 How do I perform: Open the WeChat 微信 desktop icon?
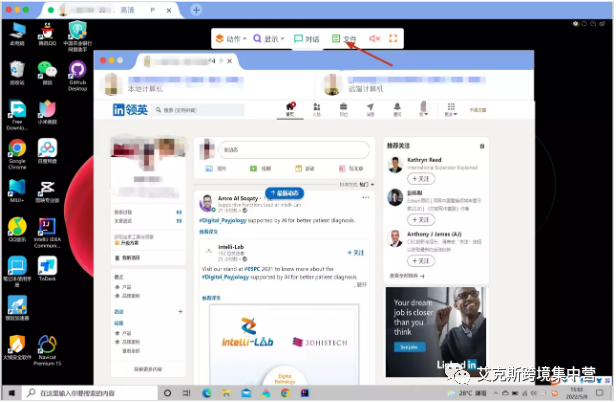47,73
